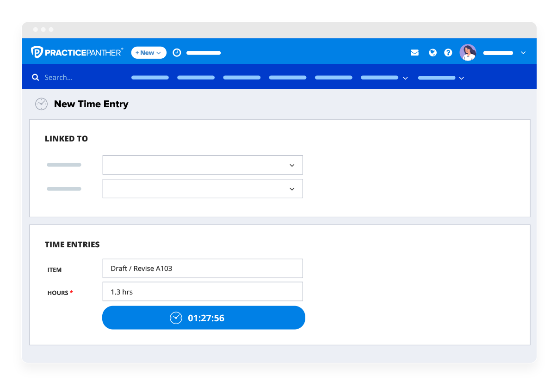Click the 01:27:56 timer button
Image resolution: width=557 pixels, height=392 pixels.
pyautogui.click(x=204, y=318)
